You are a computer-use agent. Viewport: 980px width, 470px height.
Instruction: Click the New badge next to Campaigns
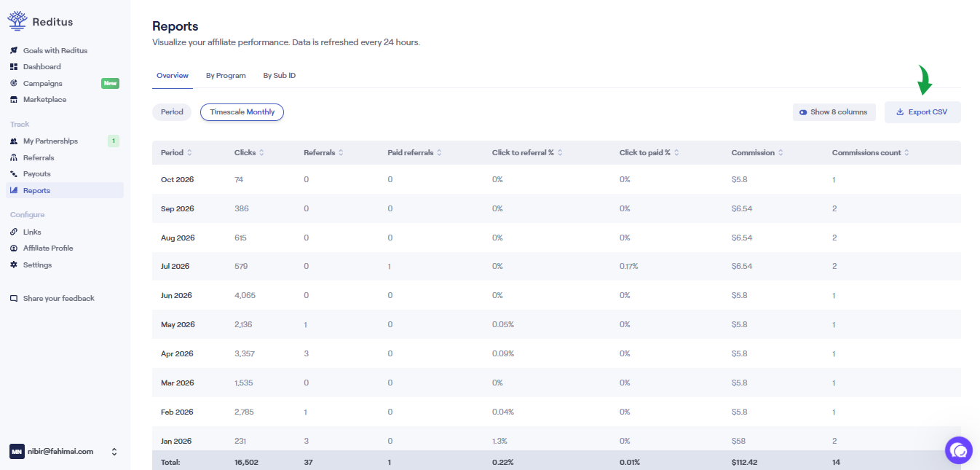point(110,83)
